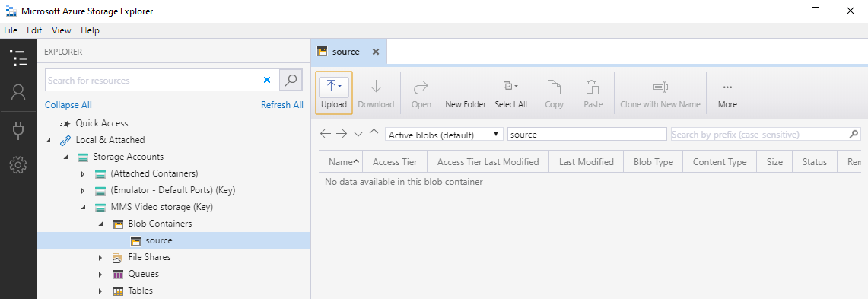Close the source tab
This screenshot has height=299, width=868.
[375, 52]
